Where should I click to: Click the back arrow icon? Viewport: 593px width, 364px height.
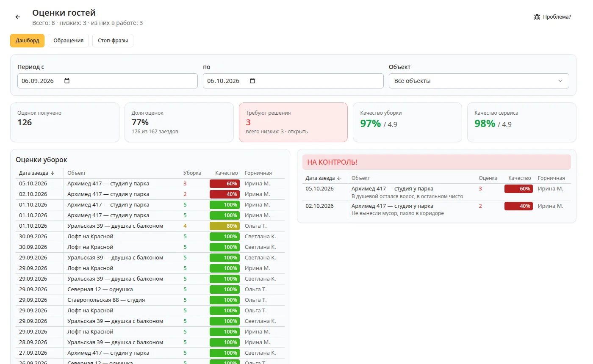(x=18, y=17)
